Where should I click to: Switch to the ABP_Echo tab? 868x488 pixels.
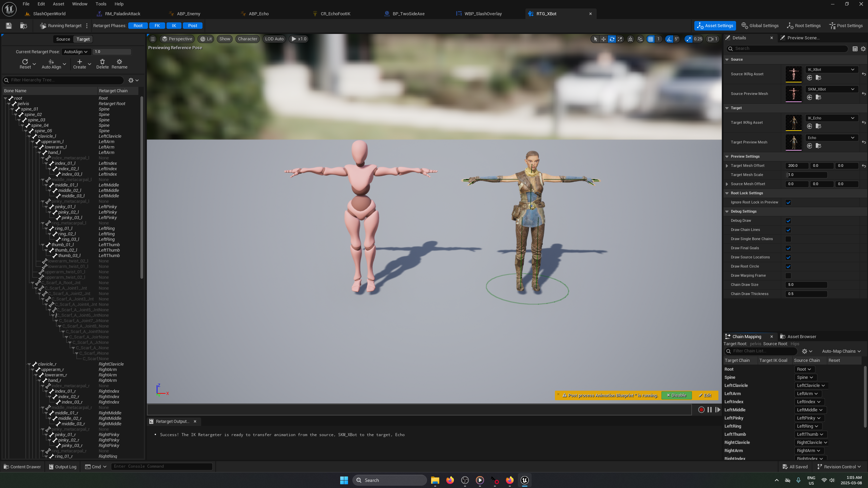[x=258, y=14]
